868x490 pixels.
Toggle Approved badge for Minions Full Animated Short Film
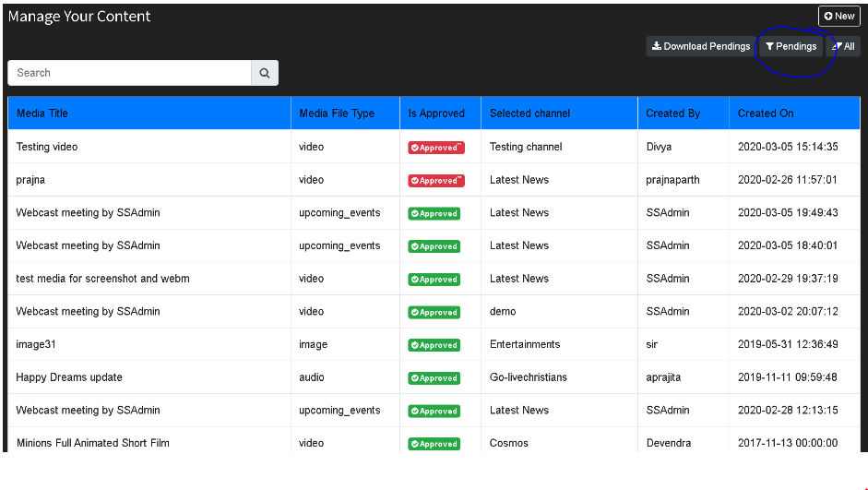(434, 444)
